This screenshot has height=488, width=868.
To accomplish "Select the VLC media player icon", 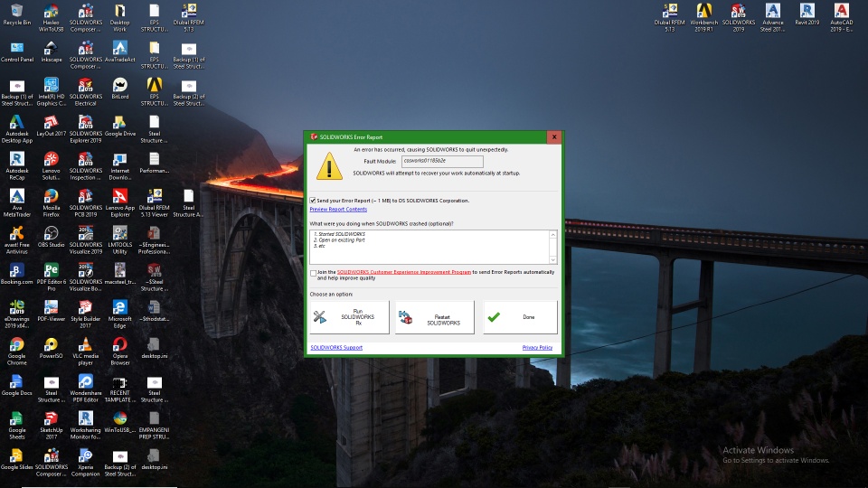I will pyautogui.click(x=85, y=352).
